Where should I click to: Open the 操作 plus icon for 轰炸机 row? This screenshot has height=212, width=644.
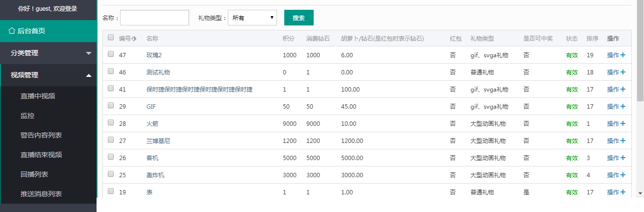(623, 175)
